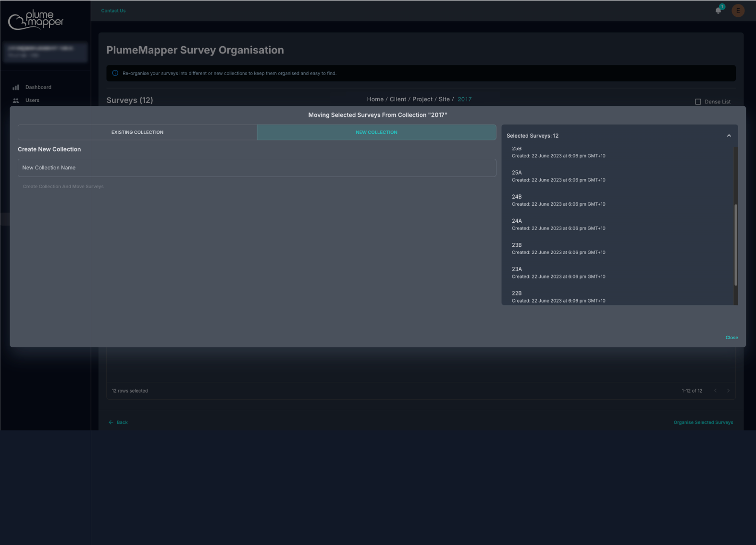Collapse the Selected Surveys panel
The image size is (756, 545).
click(729, 136)
